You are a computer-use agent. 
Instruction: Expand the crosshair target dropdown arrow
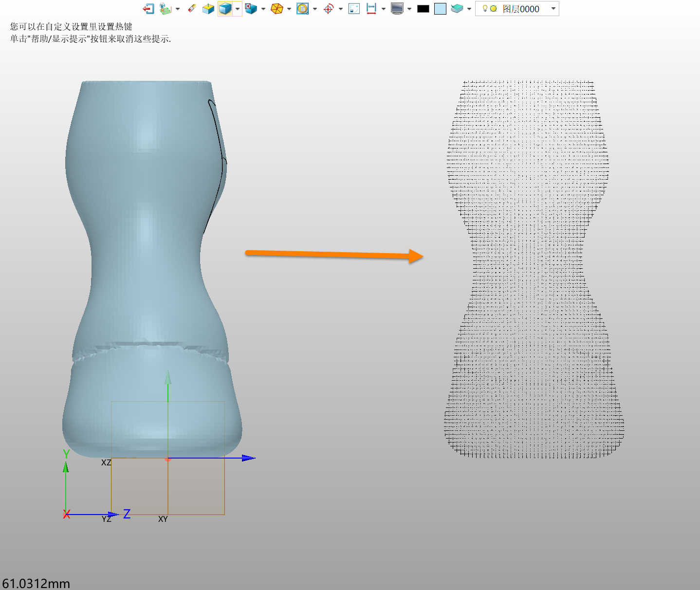(341, 9)
